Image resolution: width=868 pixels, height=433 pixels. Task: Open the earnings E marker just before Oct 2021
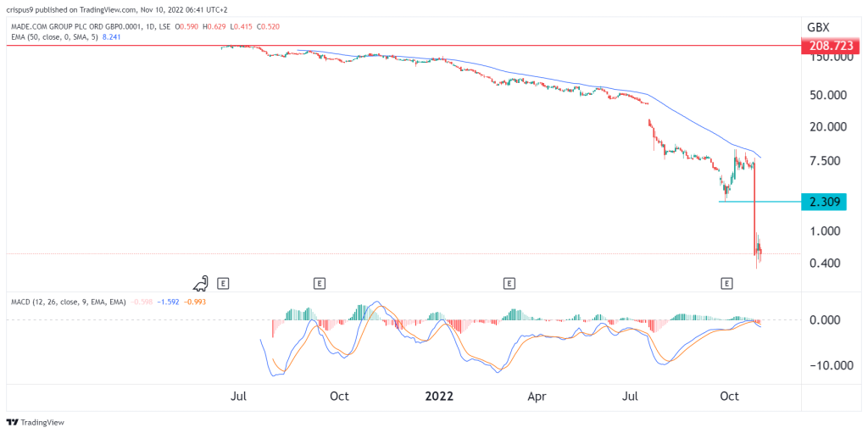point(319,284)
